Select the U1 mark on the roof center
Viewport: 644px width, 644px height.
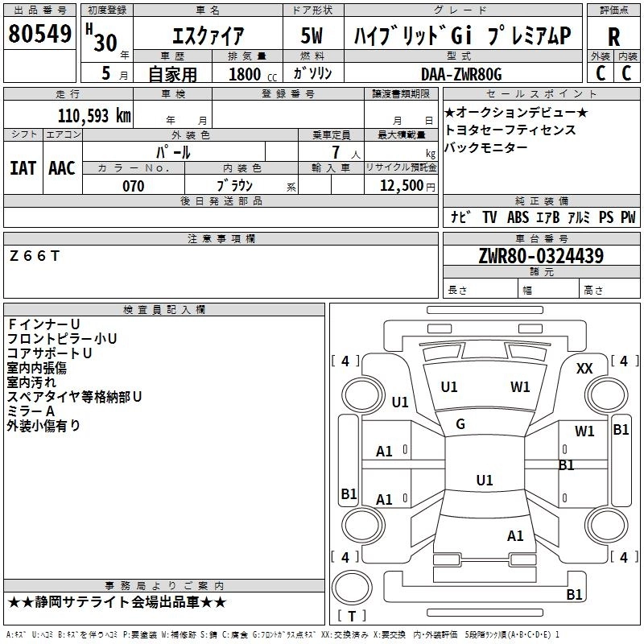point(484,481)
